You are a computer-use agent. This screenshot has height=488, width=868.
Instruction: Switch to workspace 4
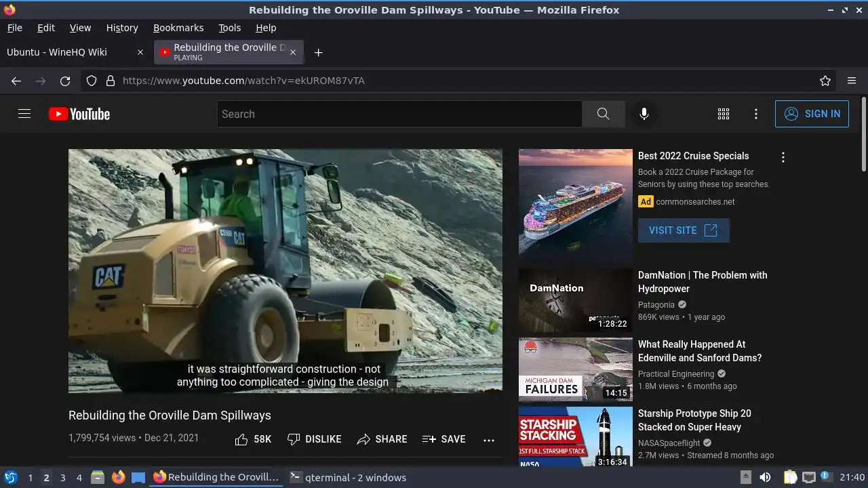pyautogui.click(x=79, y=478)
